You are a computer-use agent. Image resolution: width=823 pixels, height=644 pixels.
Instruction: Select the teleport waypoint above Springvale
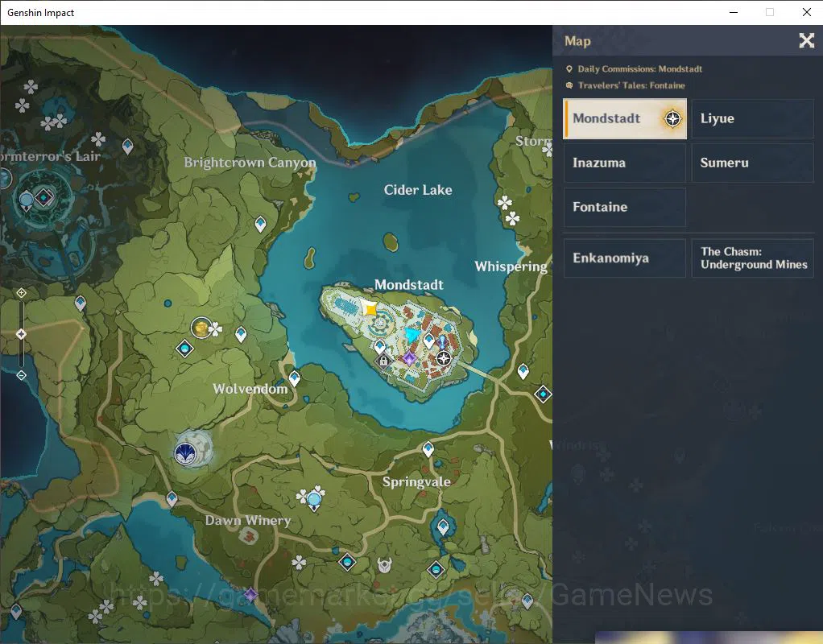click(x=428, y=450)
